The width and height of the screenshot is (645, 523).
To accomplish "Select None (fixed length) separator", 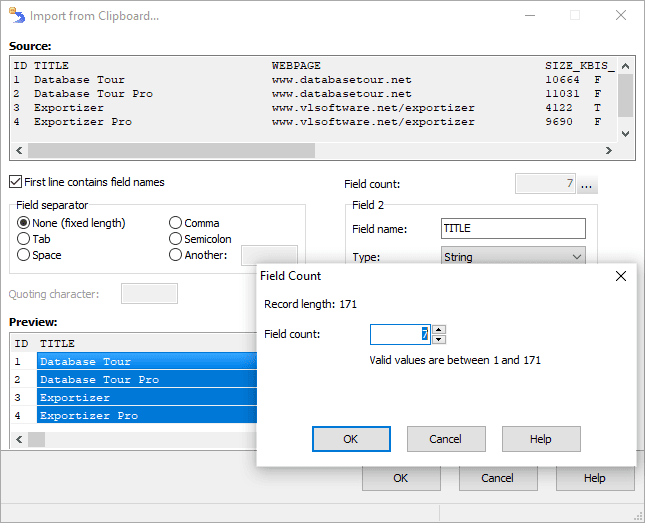I will (24, 223).
